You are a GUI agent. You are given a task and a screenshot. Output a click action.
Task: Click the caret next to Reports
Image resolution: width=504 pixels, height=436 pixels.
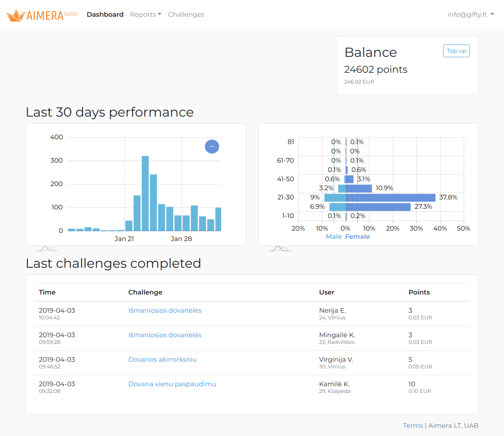[160, 14]
